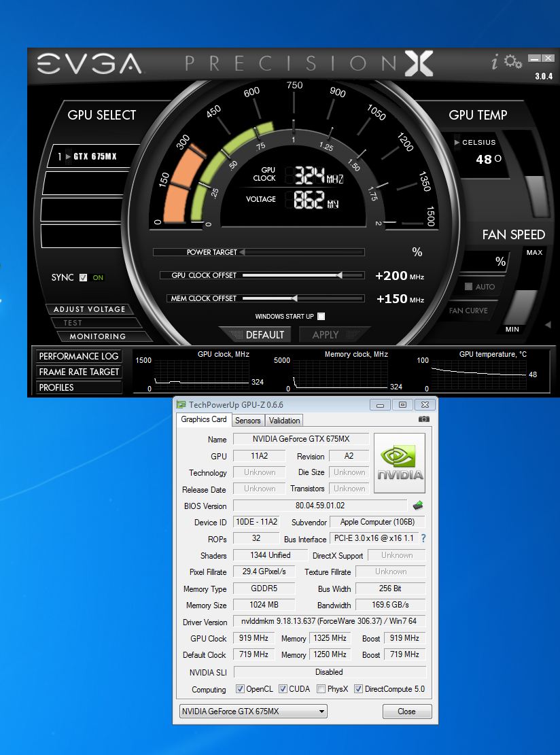
Task: Click the GTX 675MX selection arrow
Action: coord(69,156)
